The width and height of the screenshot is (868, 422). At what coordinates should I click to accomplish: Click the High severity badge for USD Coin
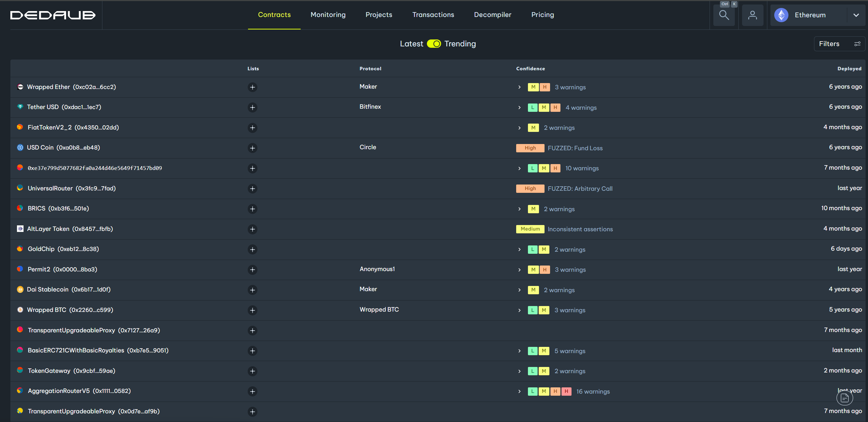pos(530,148)
